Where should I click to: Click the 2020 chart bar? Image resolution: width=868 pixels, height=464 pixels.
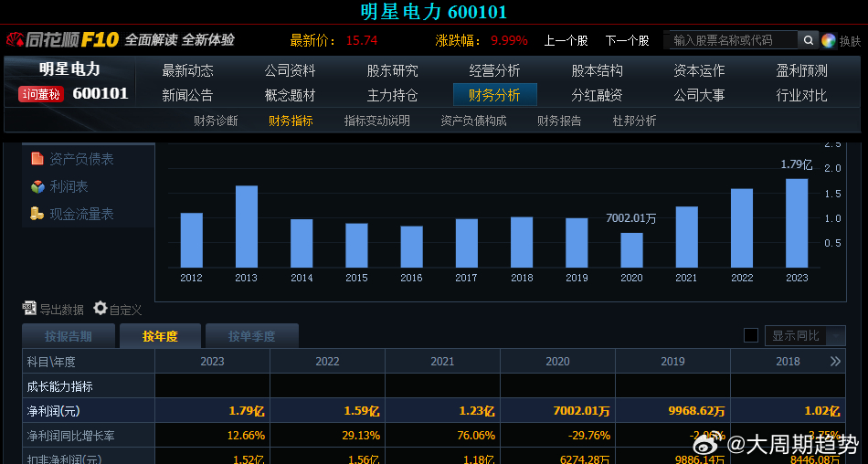(x=631, y=250)
